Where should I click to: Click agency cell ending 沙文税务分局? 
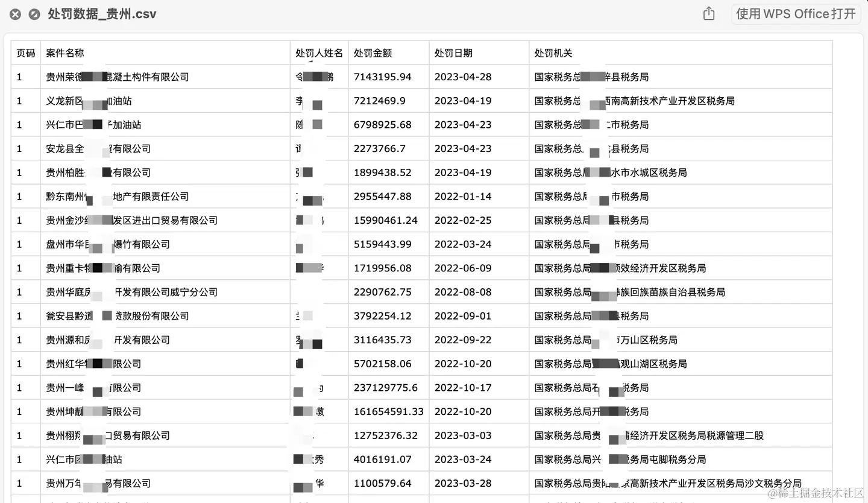[x=681, y=483]
